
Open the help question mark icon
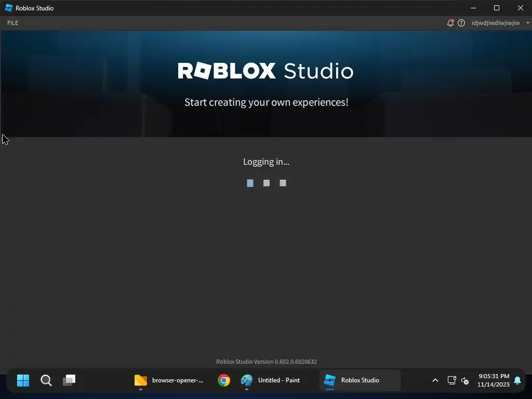(x=461, y=23)
